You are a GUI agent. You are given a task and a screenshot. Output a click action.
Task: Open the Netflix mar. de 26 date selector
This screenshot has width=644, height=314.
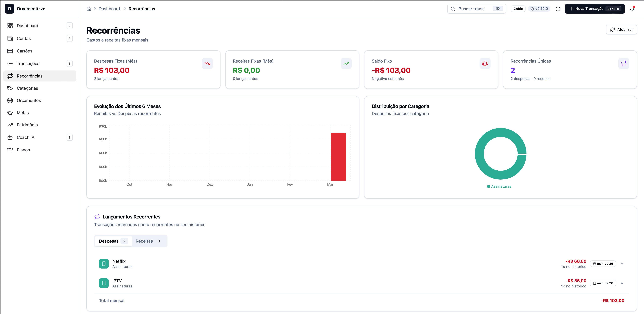[603, 263]
